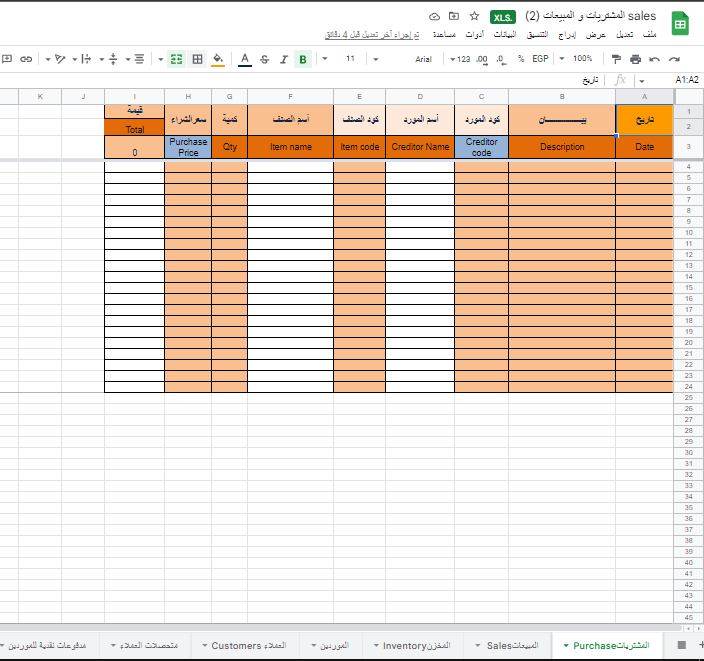Click the insert comment icon
704x661 pixels.
(7, 59)
